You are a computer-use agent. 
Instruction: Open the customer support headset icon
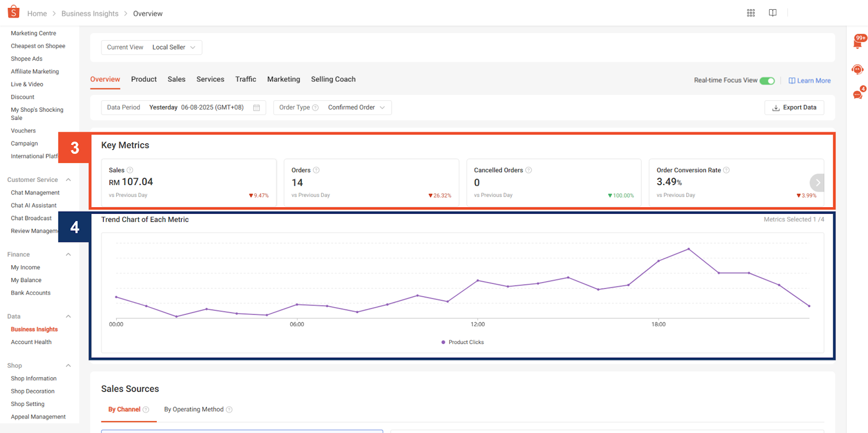[x=858, y=69]
